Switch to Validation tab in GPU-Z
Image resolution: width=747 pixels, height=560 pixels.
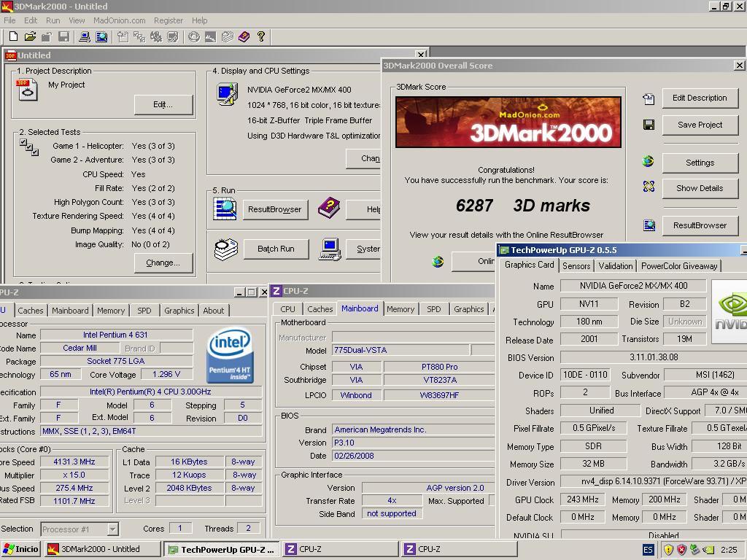tap(616, 266)
